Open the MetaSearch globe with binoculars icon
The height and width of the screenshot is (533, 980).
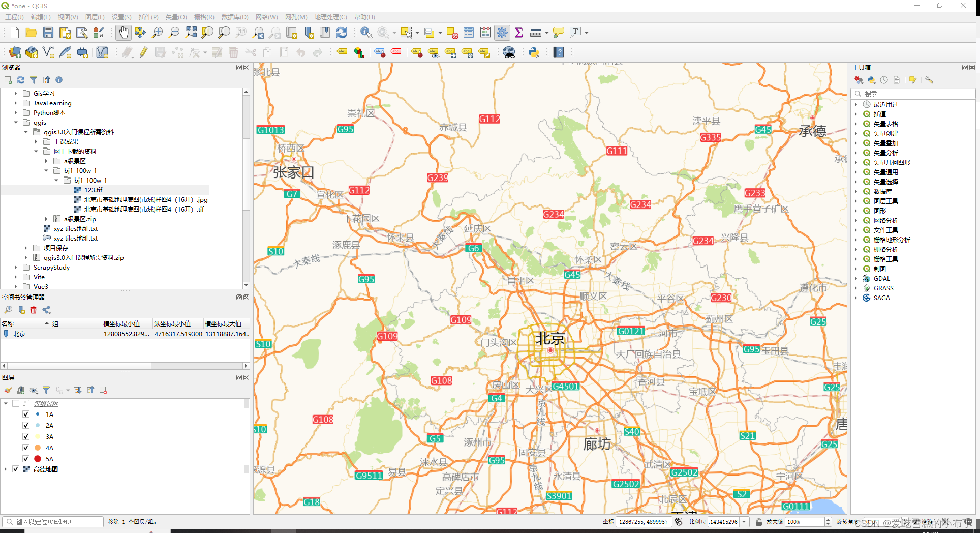coord(509,52)
